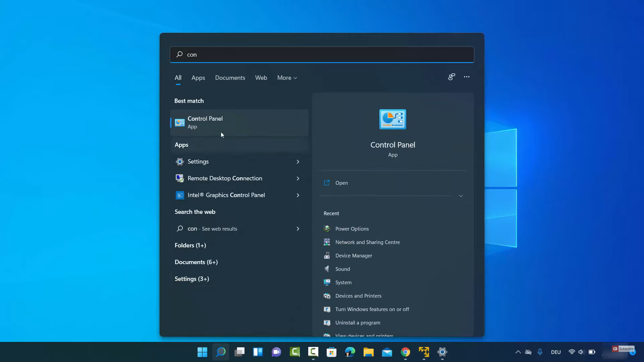644x362 pixels.
Task: Launch Intel Graphics Control Panel result
Action: (x=226, y=195)
